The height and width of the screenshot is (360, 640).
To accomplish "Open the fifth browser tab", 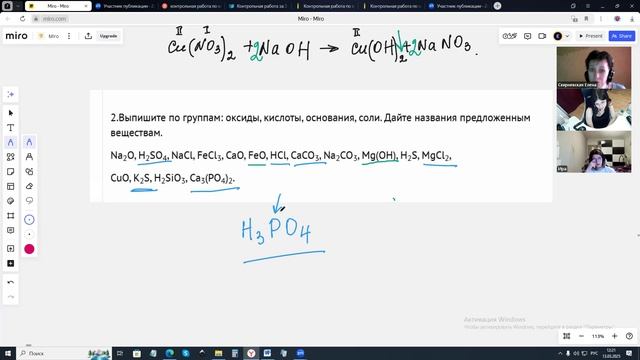I will [x=325, y=6].
